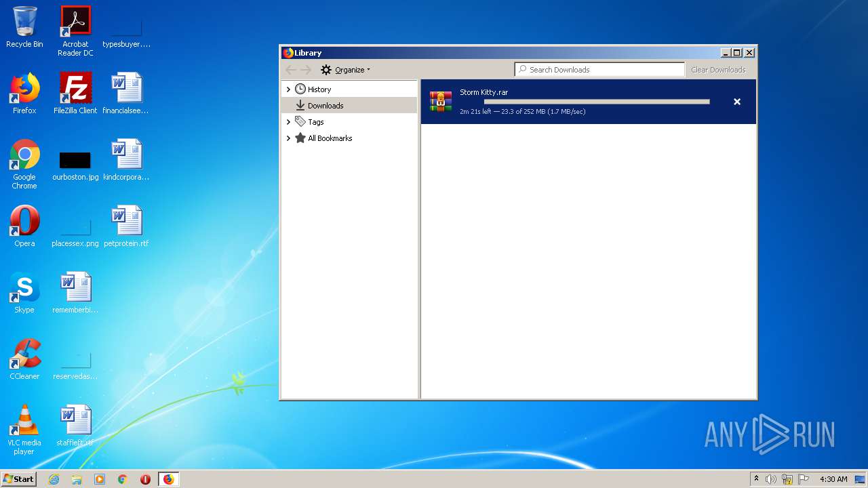The image size is (868, 488).
Task: Open media player from the taskbar
Action: click(x=100, y=479)
